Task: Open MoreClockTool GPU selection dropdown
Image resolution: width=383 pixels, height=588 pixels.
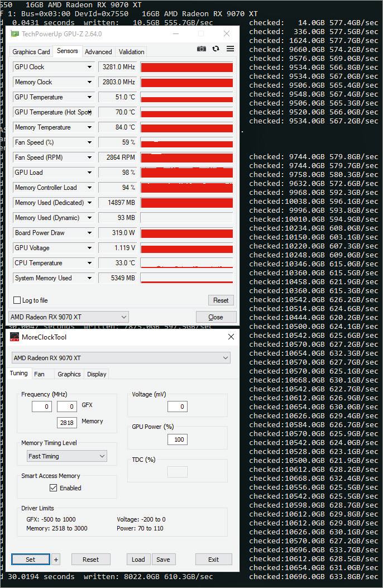Action: click(121, 358)
